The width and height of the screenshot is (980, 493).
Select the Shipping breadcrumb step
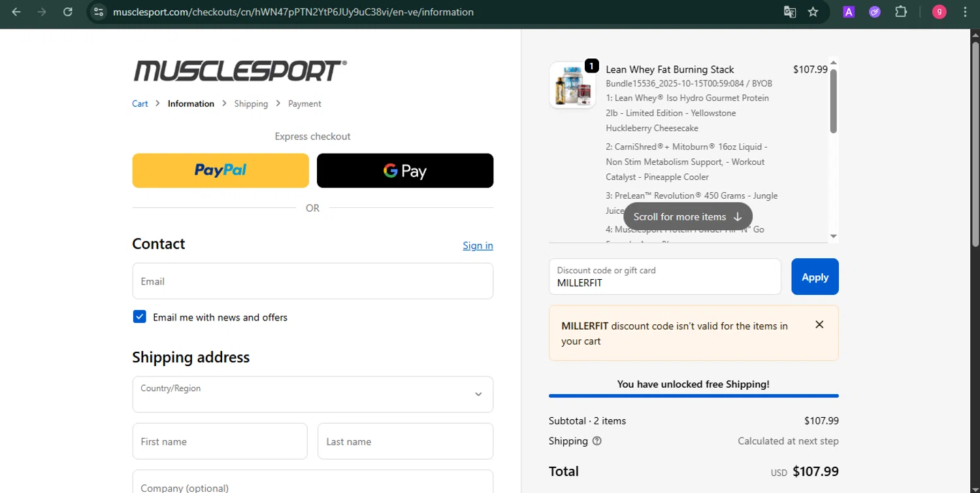(x=251, y=103)
